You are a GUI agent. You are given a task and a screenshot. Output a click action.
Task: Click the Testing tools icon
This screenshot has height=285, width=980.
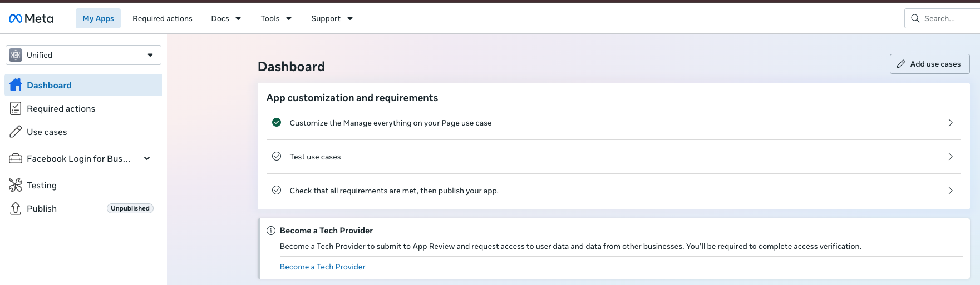click(16, 185)
